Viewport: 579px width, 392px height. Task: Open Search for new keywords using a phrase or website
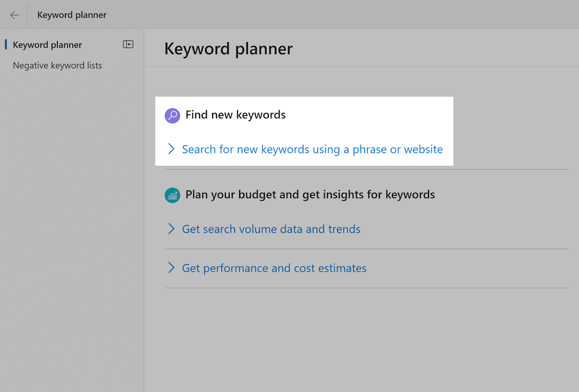tap(312, 149)
